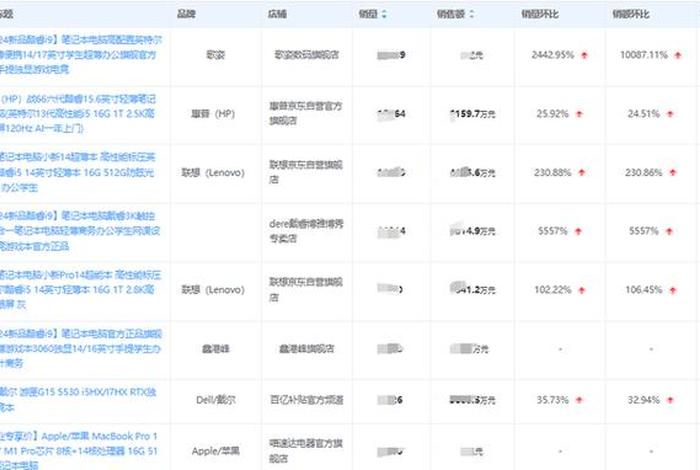
Task: Select 联想京东自营旗舰店 in the 小新14 row
Action: coord(306,172)
